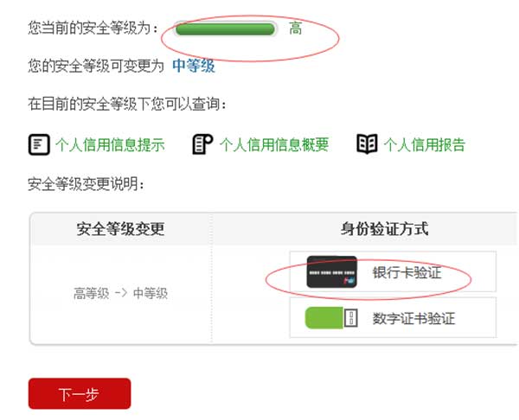The width and height of the screenshot is (519, 420).
Task: Select the 数字证书验证 verification option
Action: (393, 317)
